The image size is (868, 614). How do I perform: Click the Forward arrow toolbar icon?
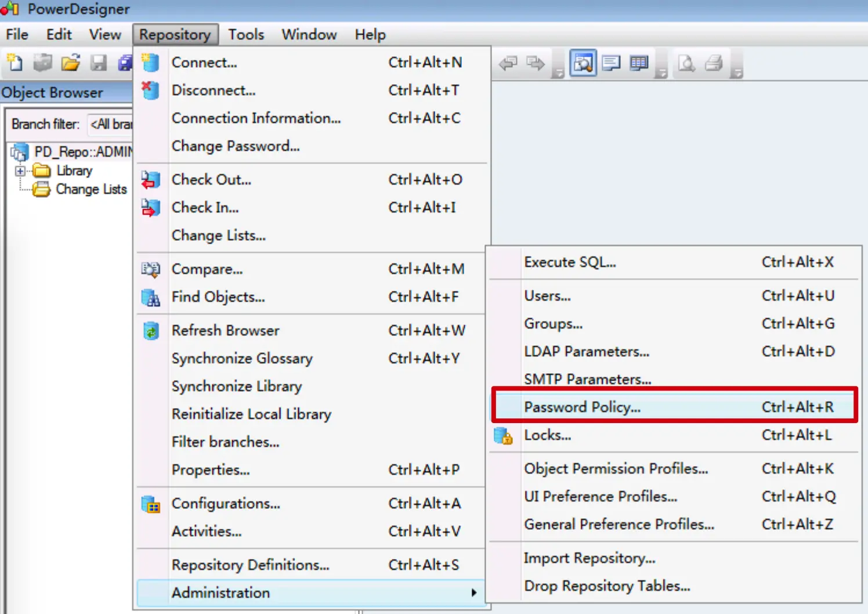pos(536,63)
